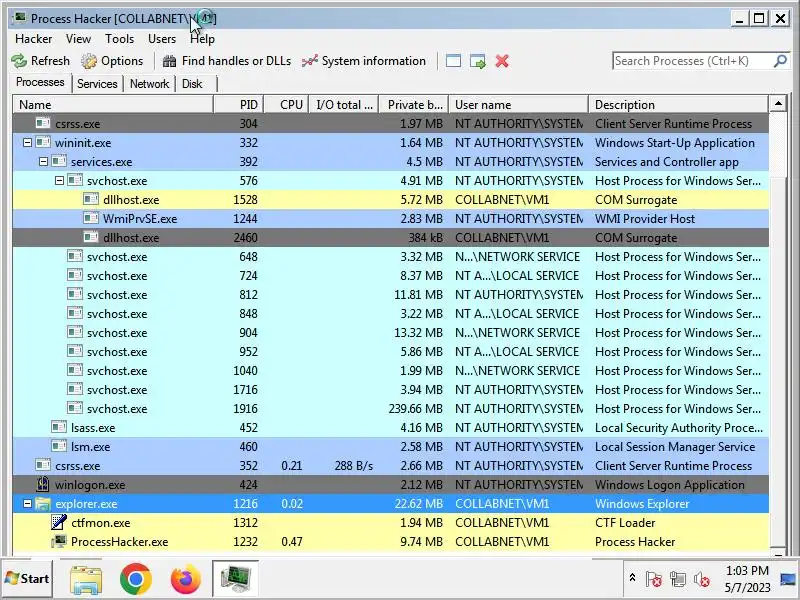The height and width of the screenshot is (600, 800).
Task: Select svchost.exe with PID 904
Action: click(x=390, y=333)
